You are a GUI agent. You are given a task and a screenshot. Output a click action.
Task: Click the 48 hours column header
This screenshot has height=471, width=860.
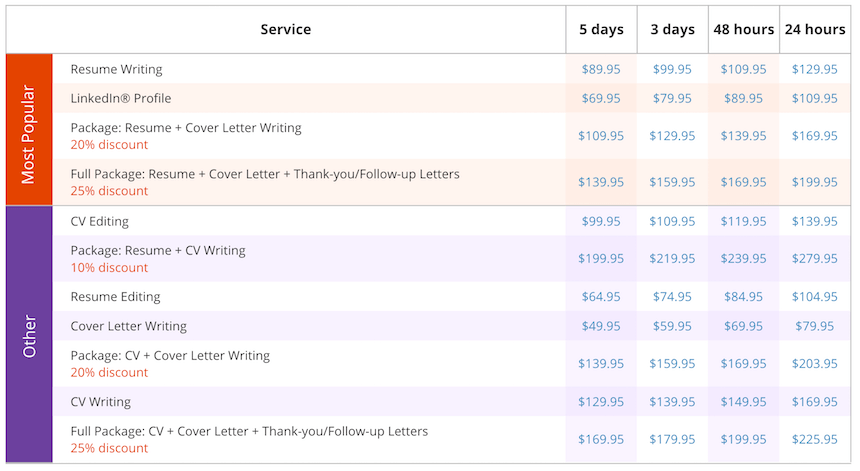pos(743,30)
